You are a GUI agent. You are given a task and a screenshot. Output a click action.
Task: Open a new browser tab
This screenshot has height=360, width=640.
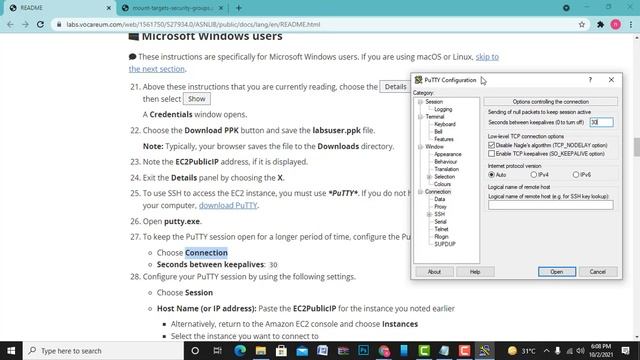(239, 8)
